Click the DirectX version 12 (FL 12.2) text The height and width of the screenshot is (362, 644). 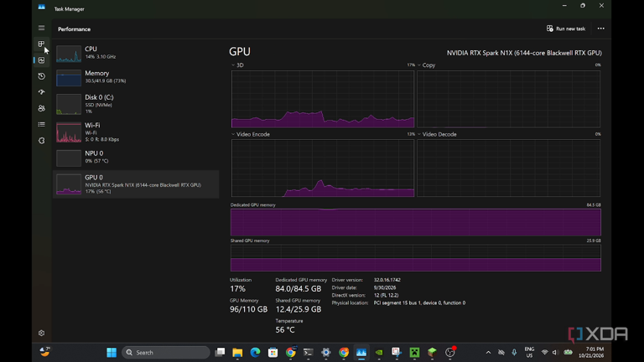click(x=386, y=295)
